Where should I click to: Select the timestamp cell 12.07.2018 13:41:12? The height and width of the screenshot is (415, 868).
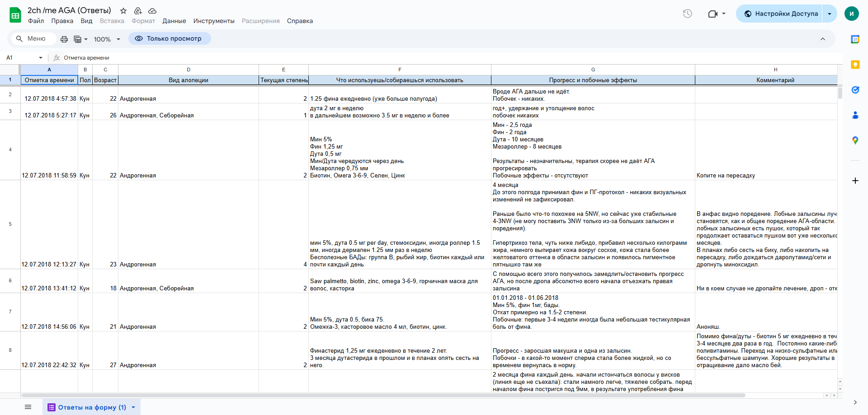(49, 281)
